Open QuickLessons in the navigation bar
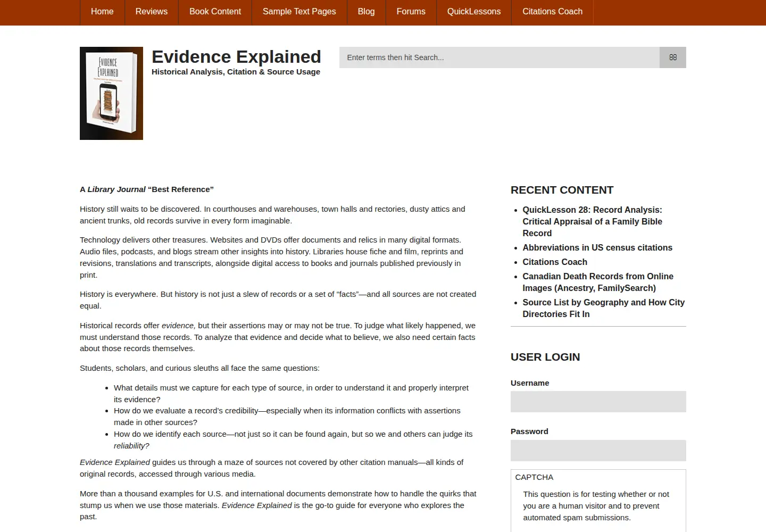The height and width of the screenshot is (532, 766). point(474,12)
